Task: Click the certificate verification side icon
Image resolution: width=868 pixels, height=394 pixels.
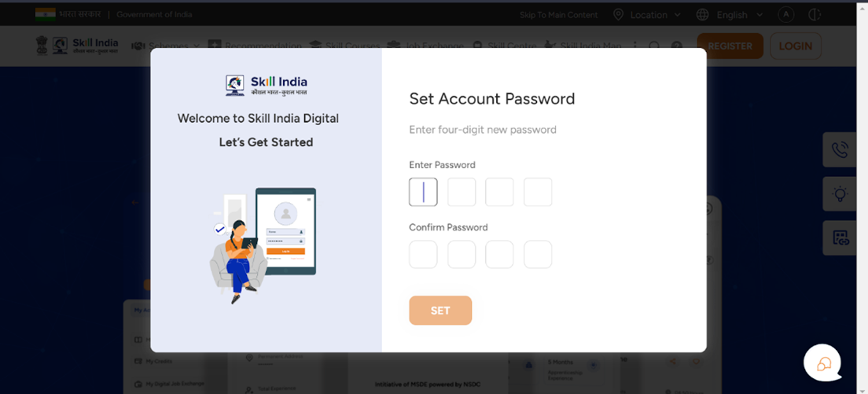Action: [840, 238]
